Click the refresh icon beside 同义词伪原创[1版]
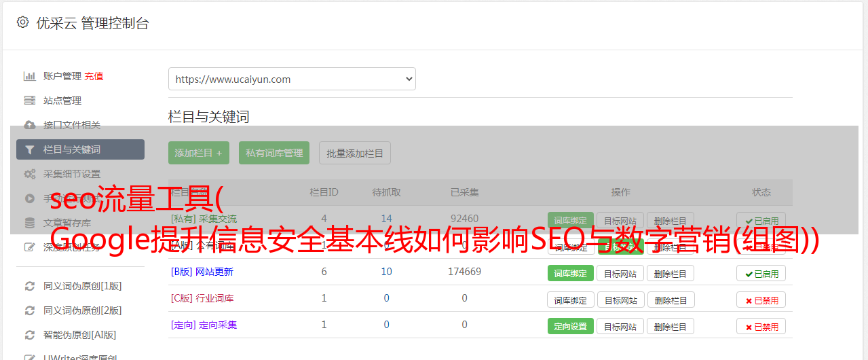868x360 pixels. point(29,286)
